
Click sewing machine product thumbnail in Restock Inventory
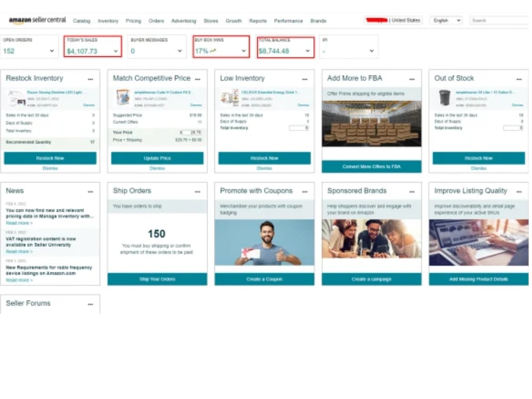point(16,98)
